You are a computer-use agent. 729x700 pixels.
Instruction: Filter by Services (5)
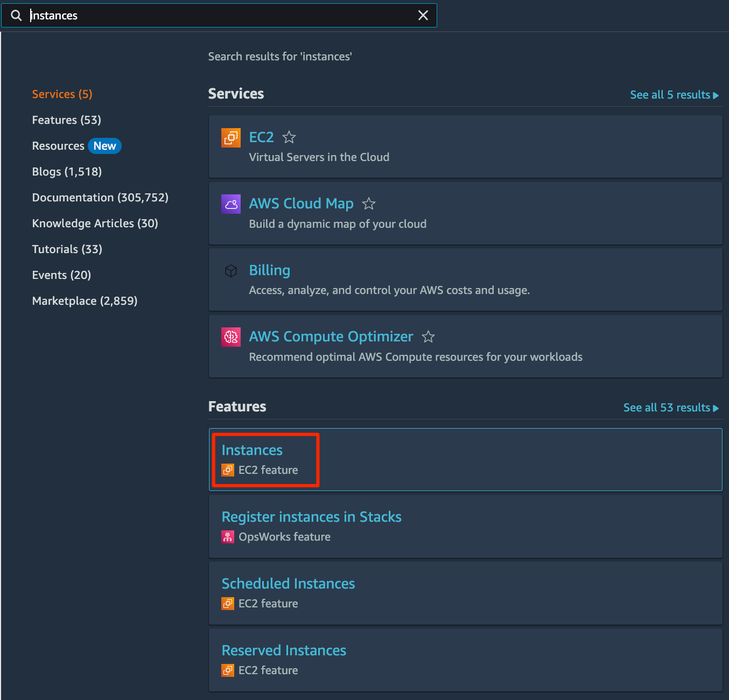coord(62,94)
